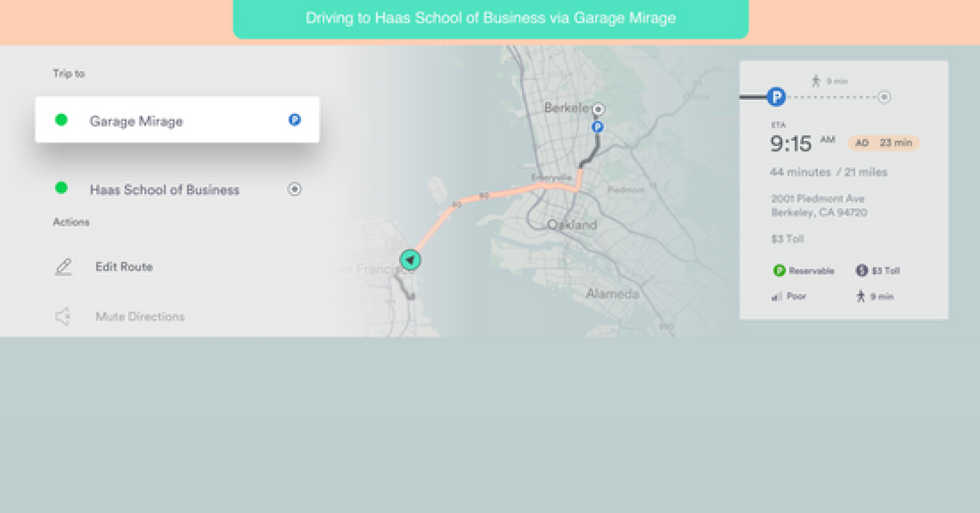Image resolution: width=980 pixels, height=513 pixels.
Task: Click the 44 minutes / 21 miles summary
Action: coord(829,172)
